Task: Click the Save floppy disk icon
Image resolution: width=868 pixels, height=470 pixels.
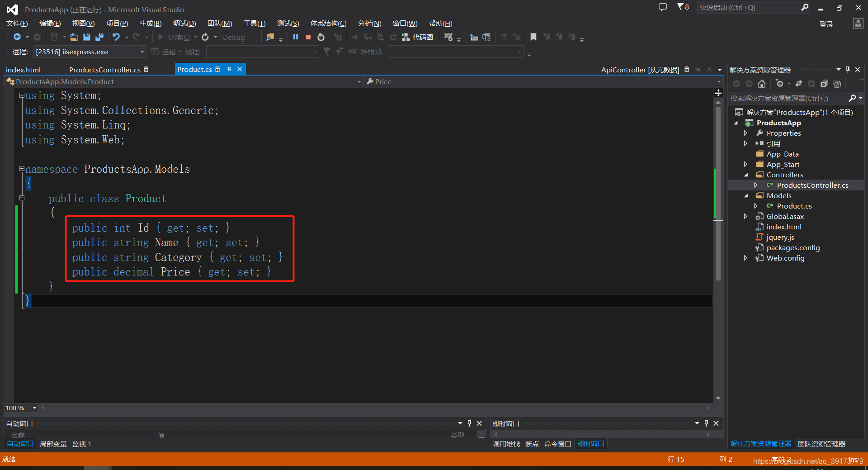Action: pos(87,37)
